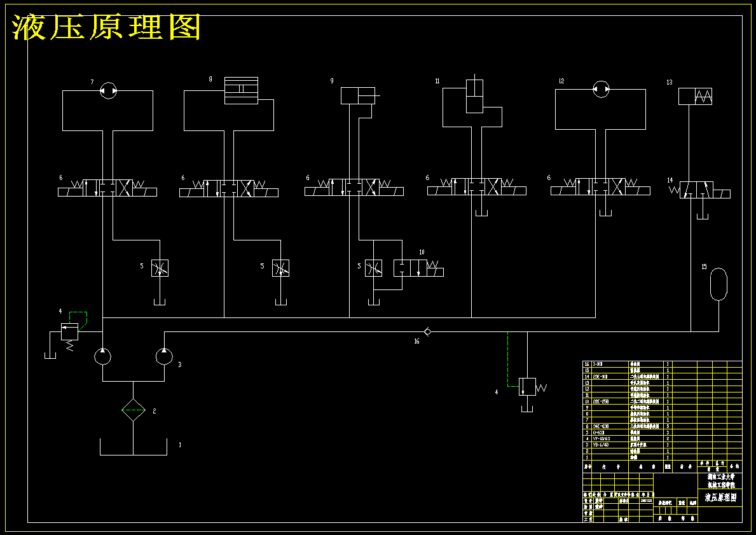Image resolution: width=756 pixels, height=535 pixels.
Task: Click the number label 3 beside the pump
Action: click(180, 365)
